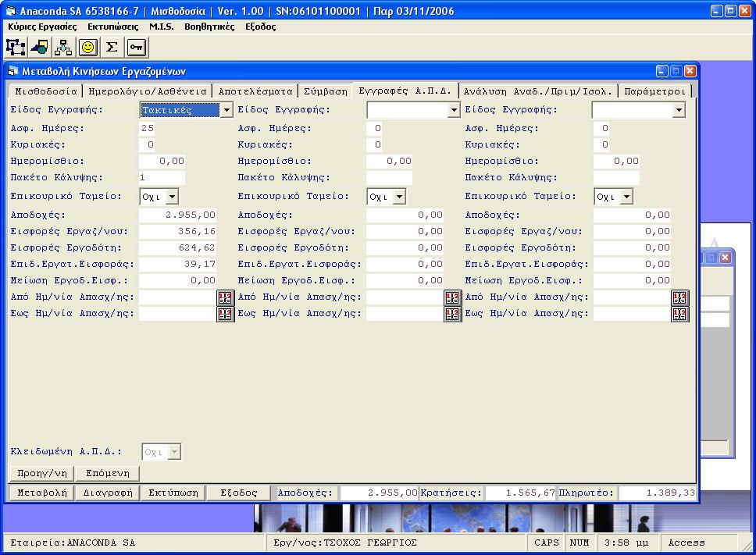Open calendar for third column Από Ημ/νία

pos(679,297)
